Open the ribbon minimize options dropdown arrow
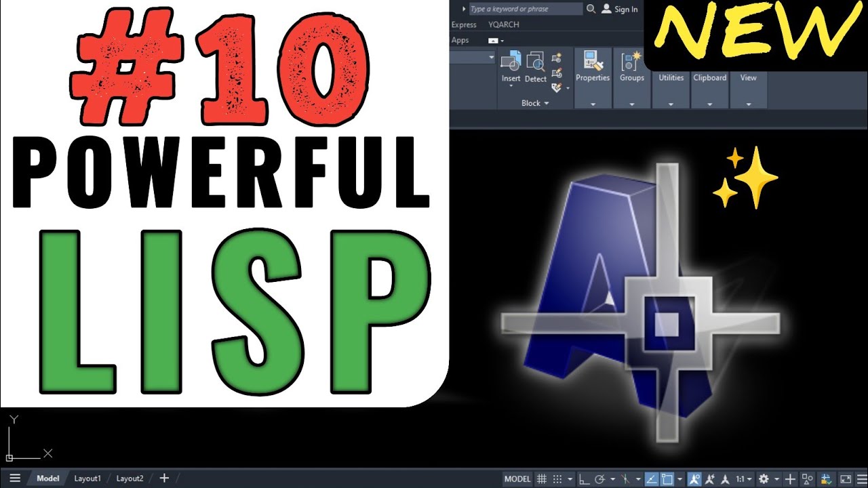The image size is (868, 488). tap(502, 41)
